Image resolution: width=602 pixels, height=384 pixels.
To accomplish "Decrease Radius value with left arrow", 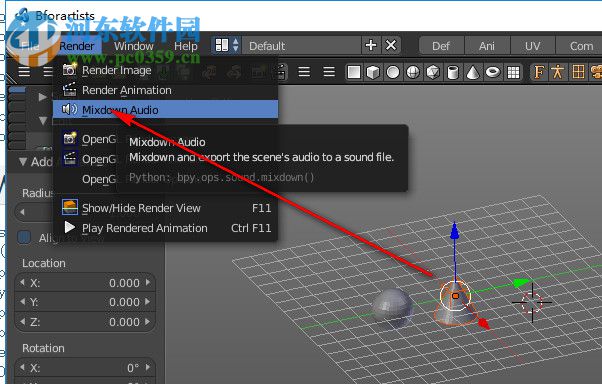I will click(22, 212).
